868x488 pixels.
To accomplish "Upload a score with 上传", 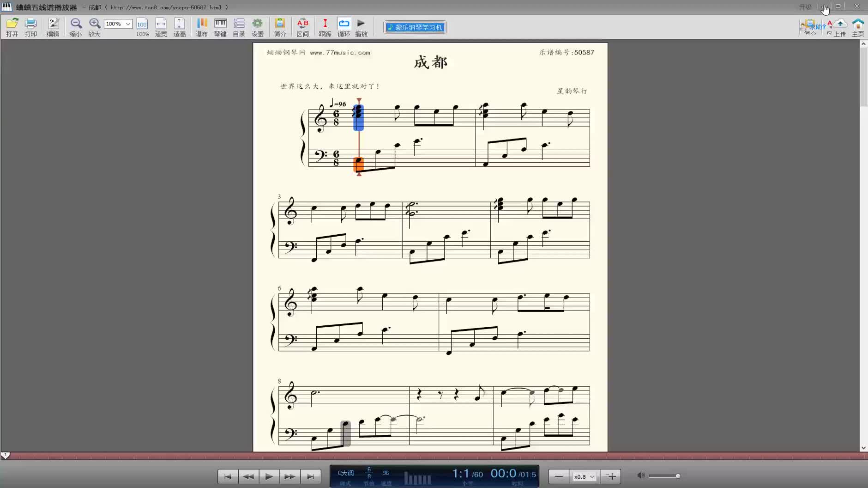I will point(840,28).
